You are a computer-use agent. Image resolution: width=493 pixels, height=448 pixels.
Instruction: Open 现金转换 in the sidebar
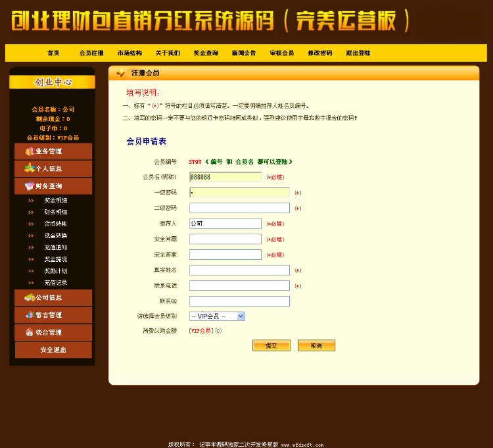coord(56,236)
